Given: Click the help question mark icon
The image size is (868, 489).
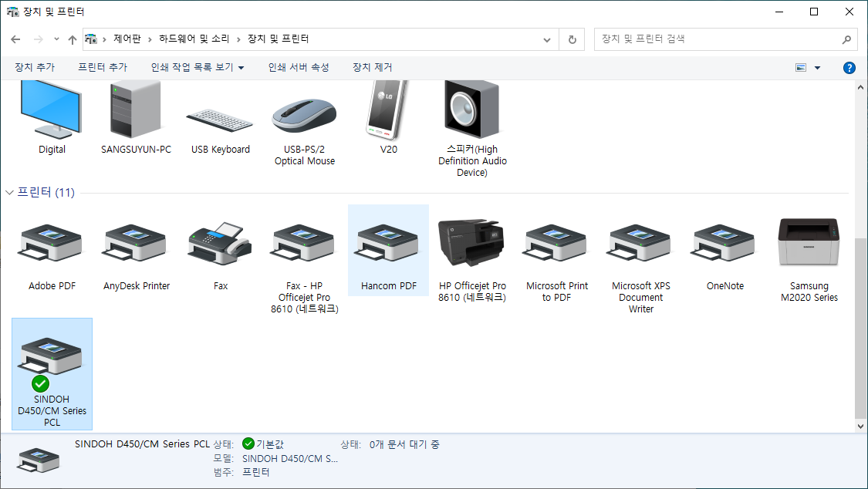Looking at the screenshot, I should coord(849,67).
